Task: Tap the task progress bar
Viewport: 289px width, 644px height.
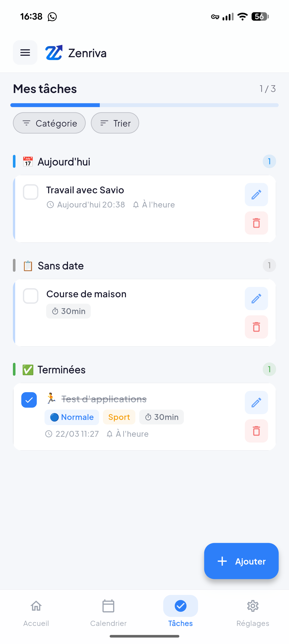Action: click(x=144, y=105)
